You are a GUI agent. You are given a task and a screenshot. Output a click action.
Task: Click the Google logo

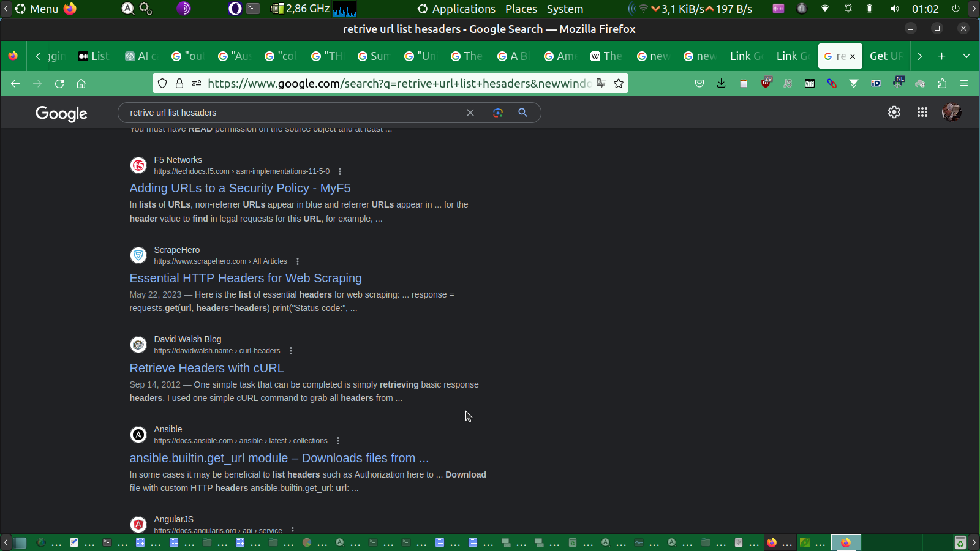click(61, 113)
